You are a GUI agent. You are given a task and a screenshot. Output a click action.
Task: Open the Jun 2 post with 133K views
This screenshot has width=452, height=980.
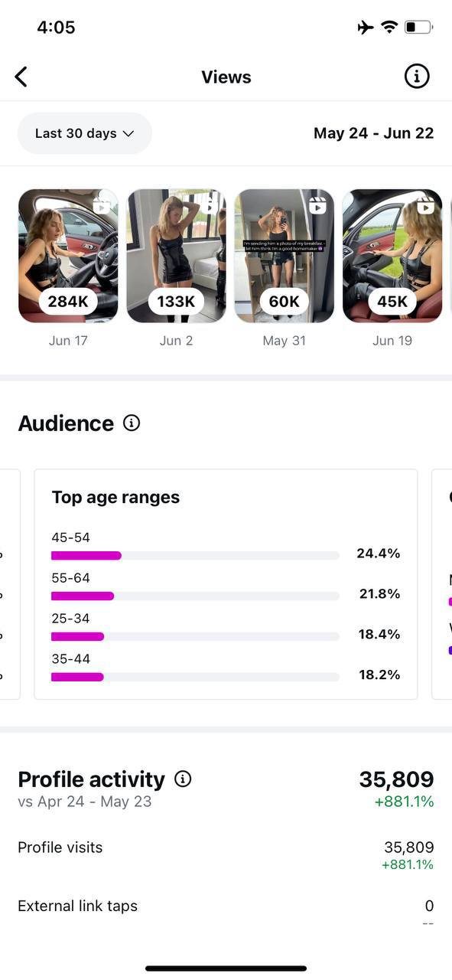[x=176, y=256]
